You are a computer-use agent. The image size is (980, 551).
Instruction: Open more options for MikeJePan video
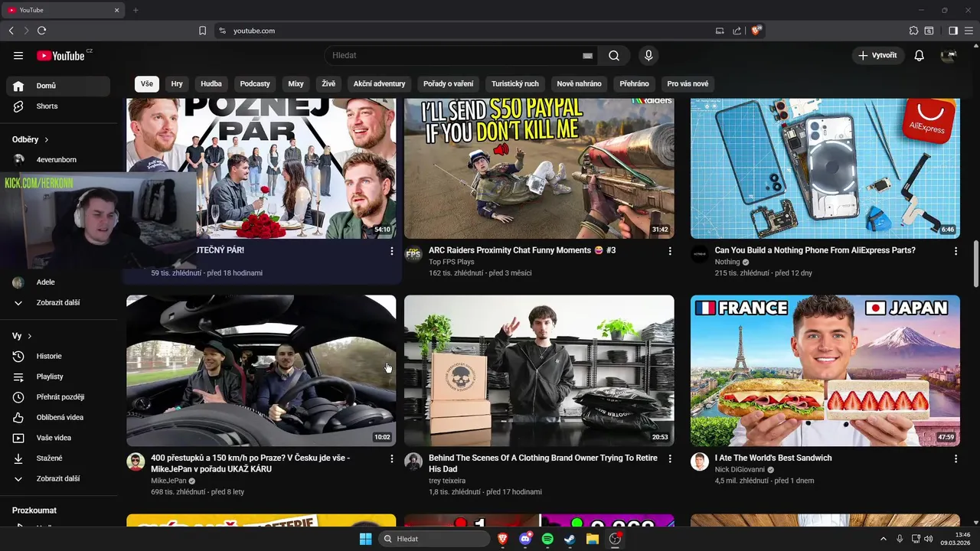pyautogui.click(x=392, y=459)
